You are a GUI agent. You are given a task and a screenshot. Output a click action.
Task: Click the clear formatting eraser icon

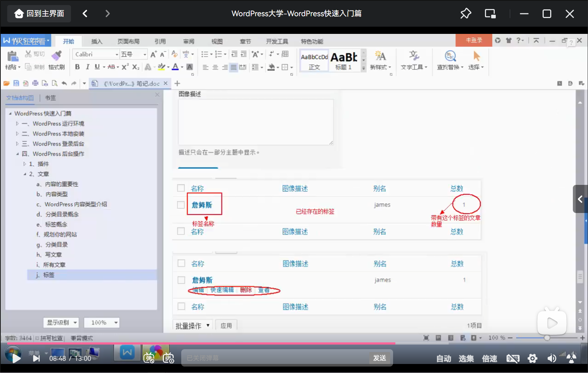174,54
